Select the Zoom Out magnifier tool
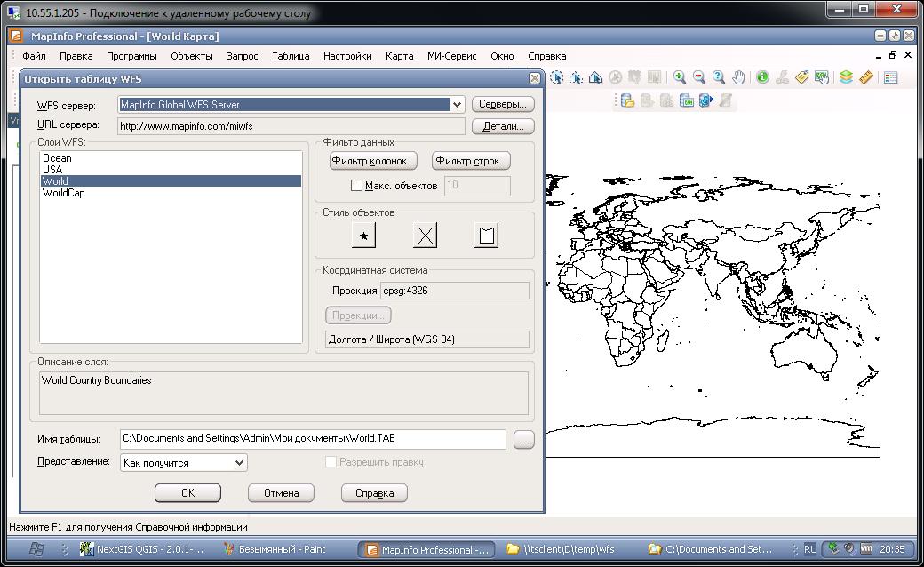 coord(699,77)
